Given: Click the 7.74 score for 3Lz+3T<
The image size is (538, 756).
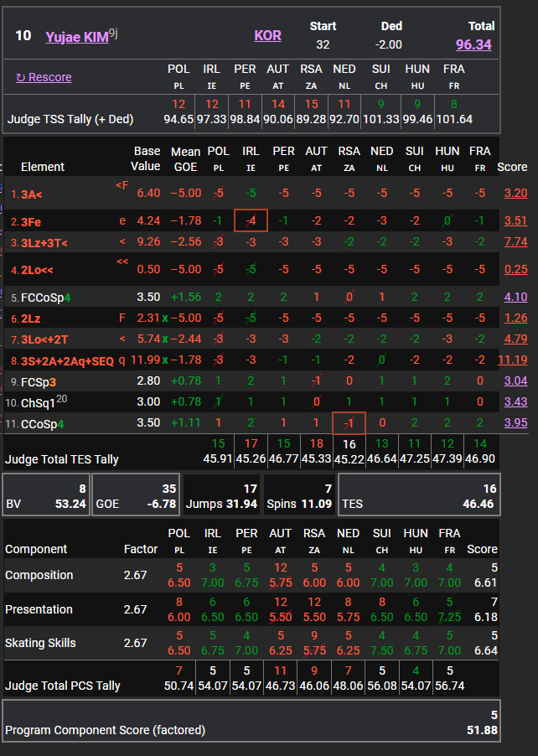Looking at the screenshot, I should click(515, 242).
